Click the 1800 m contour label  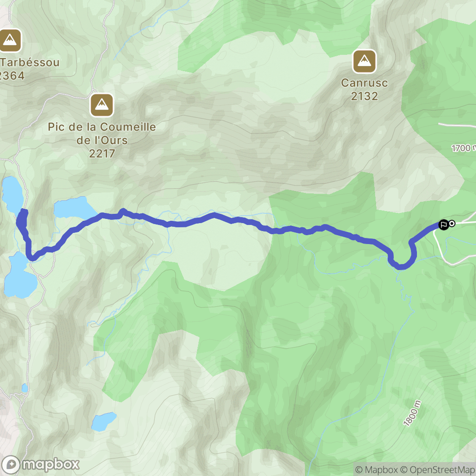[x=412, y=413]
